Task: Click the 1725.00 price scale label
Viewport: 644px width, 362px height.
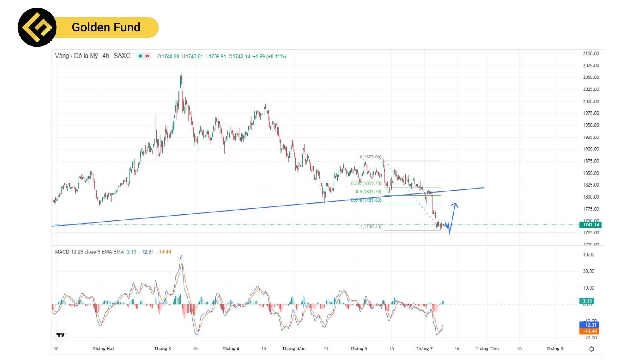Action: click(x=591, y=233)
